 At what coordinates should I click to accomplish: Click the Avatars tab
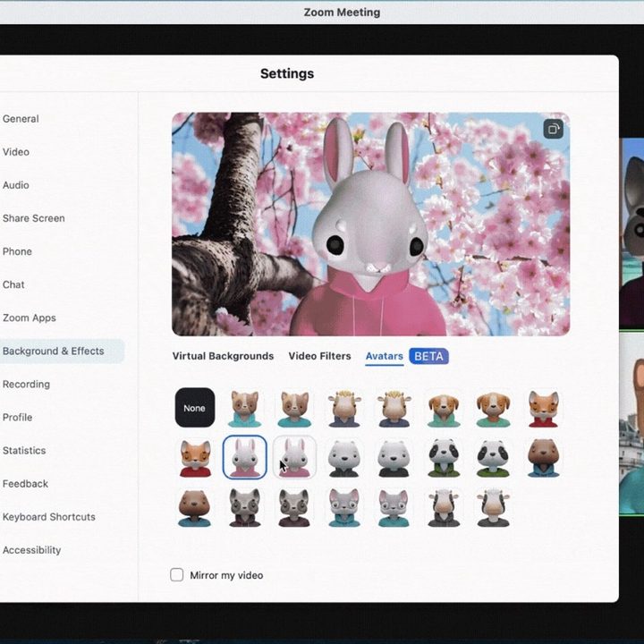(x=385, y=356)
